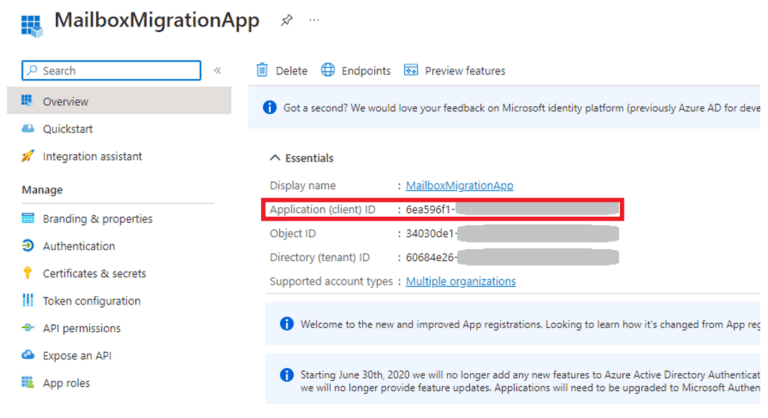The width and height of the screenshot is (768, 418).
Task: Click the Object ID label
Action: 292,234
